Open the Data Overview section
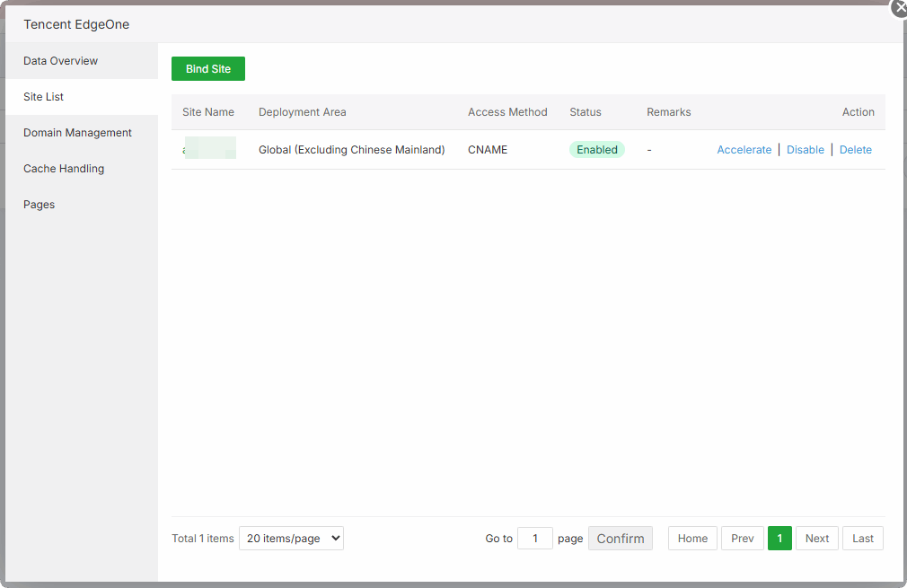The width and height of the screenshot is (907, 588). click(x=61, y=61)
